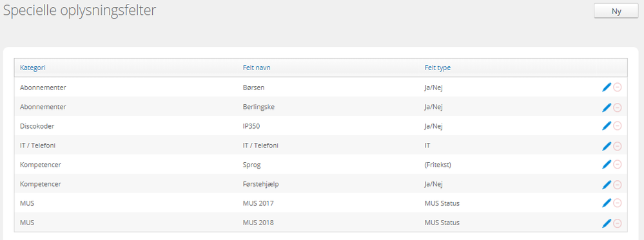
Task: Edit the Børsen field with pencil icon
Action: pos(607,87)
